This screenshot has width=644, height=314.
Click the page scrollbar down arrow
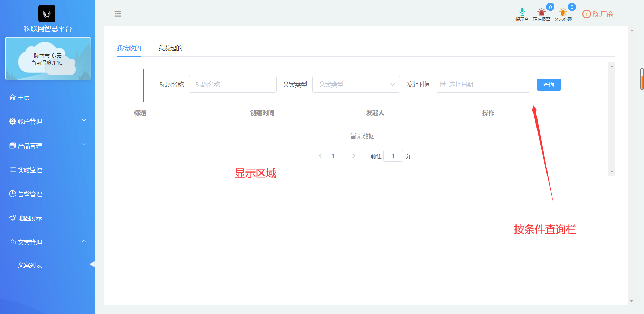pyautogui.click(x=632, y=301)
